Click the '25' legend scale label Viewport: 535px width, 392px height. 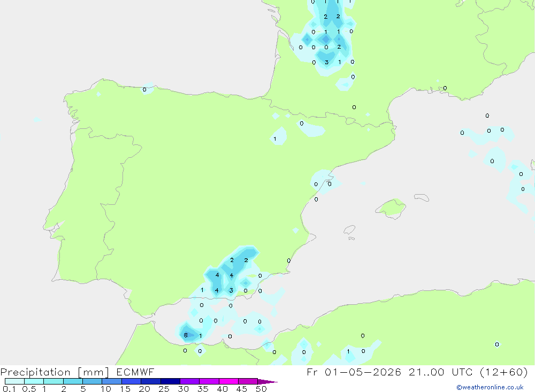coord(164,389)
